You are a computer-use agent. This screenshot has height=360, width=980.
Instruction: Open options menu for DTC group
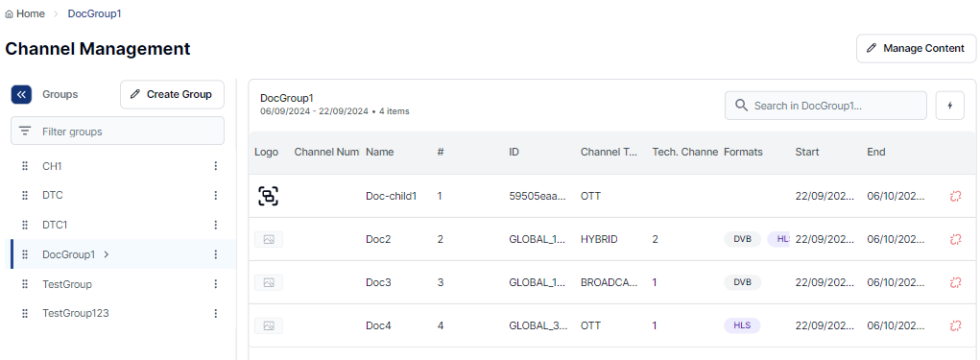pyautogui.click(x=216, y=195)
